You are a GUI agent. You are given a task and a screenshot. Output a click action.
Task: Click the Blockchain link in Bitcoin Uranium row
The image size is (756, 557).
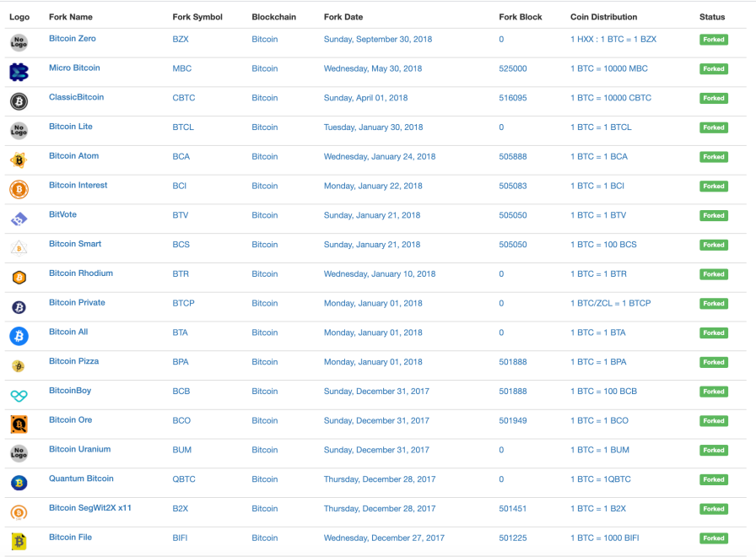tap(264, 450)
